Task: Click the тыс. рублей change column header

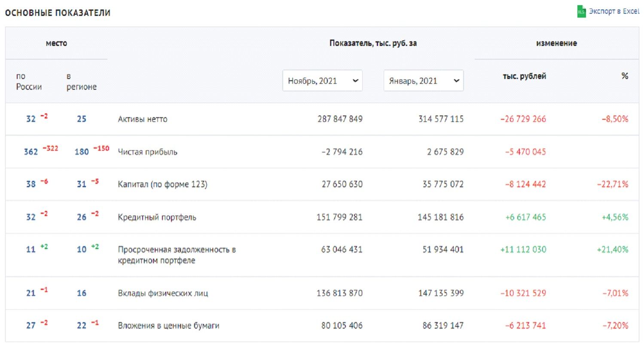Action: pos(525,76)
